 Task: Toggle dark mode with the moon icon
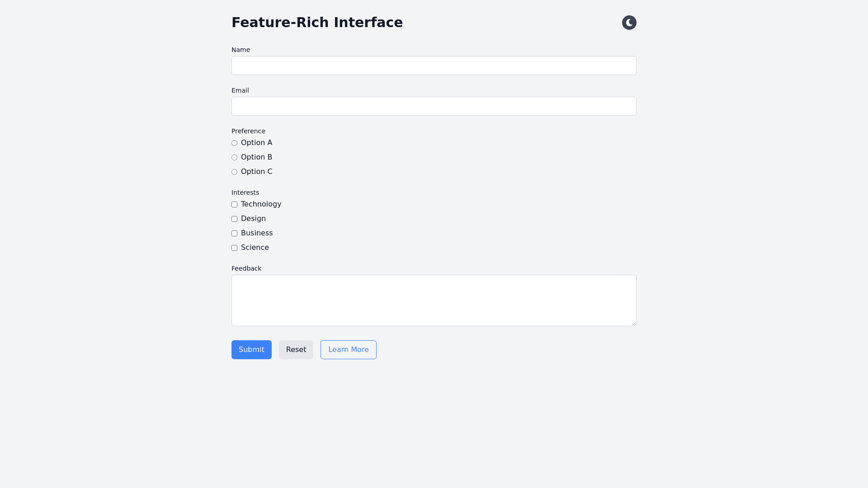click(629, 23)
